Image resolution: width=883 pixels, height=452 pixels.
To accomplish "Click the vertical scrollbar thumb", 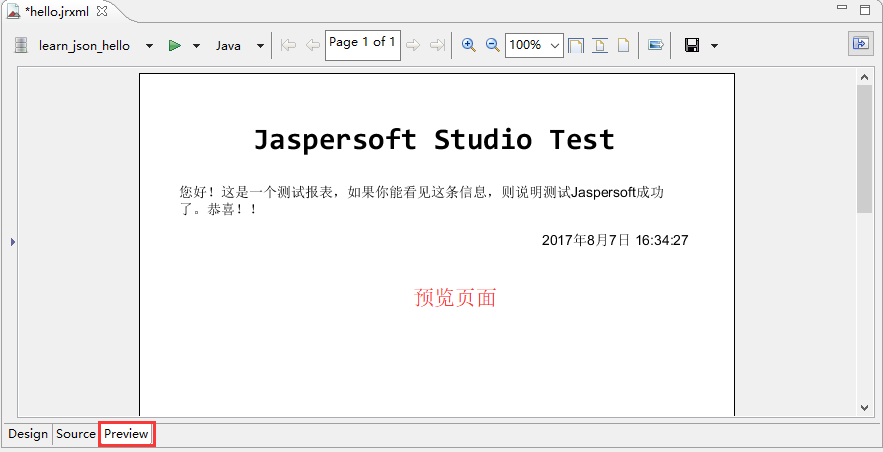I will coord(864,149).
